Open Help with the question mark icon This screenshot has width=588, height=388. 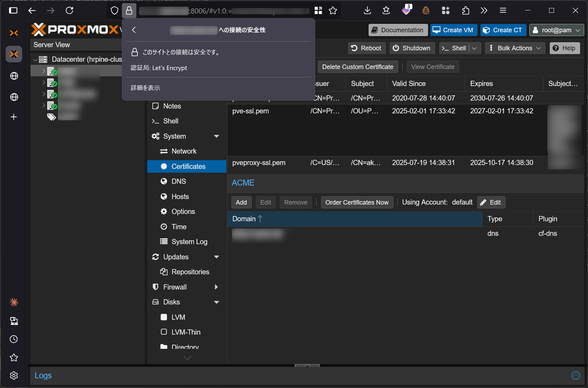(556, 48)
